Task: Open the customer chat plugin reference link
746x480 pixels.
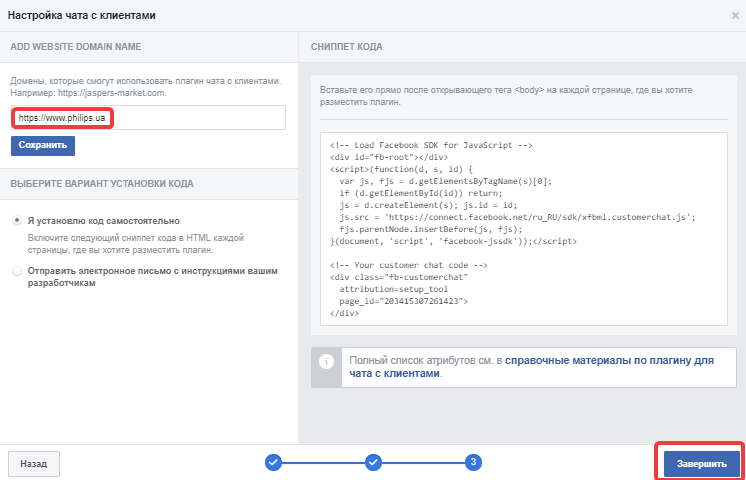Action: pos(531,367)
